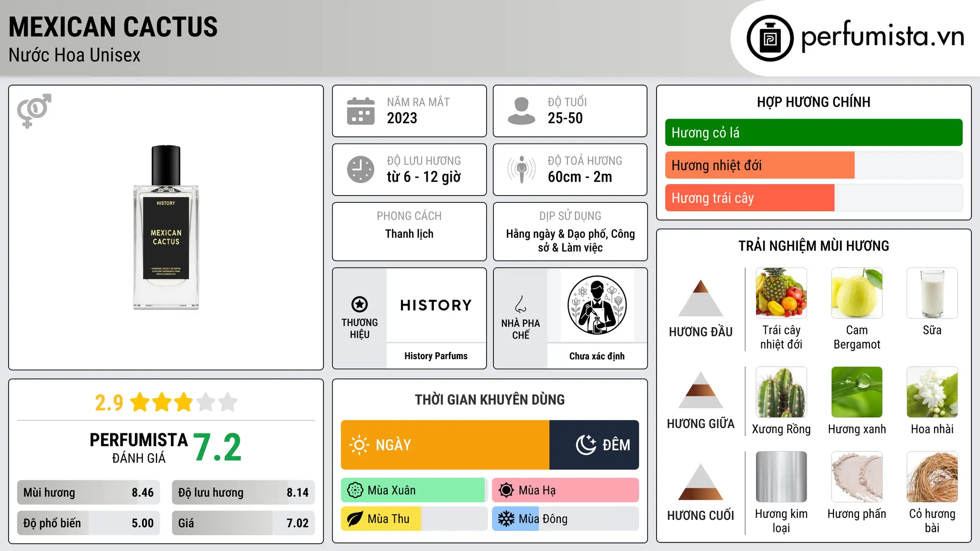Click the Trái cây nhiệt đới fruit image
This screenshot has width=980, height=551.
[781, 293]
